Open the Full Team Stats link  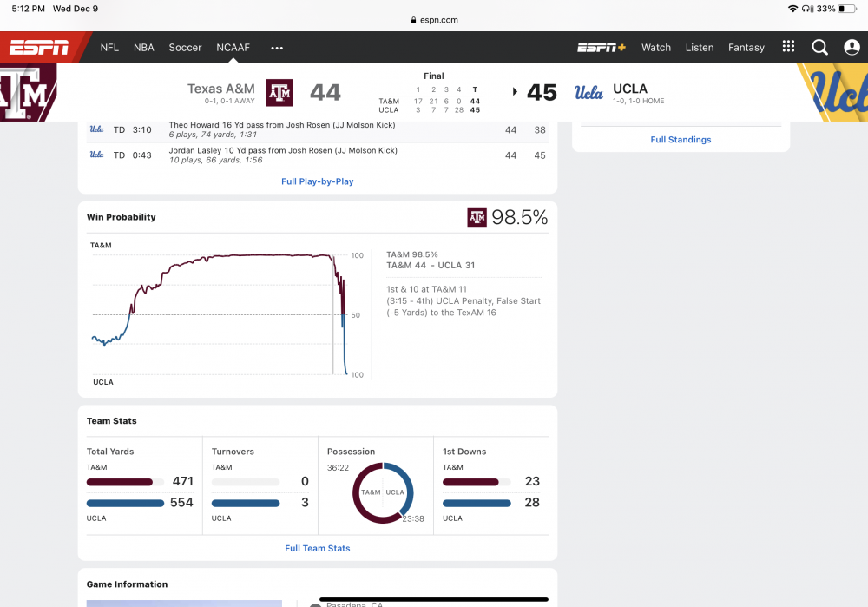(x=317, y=549)
